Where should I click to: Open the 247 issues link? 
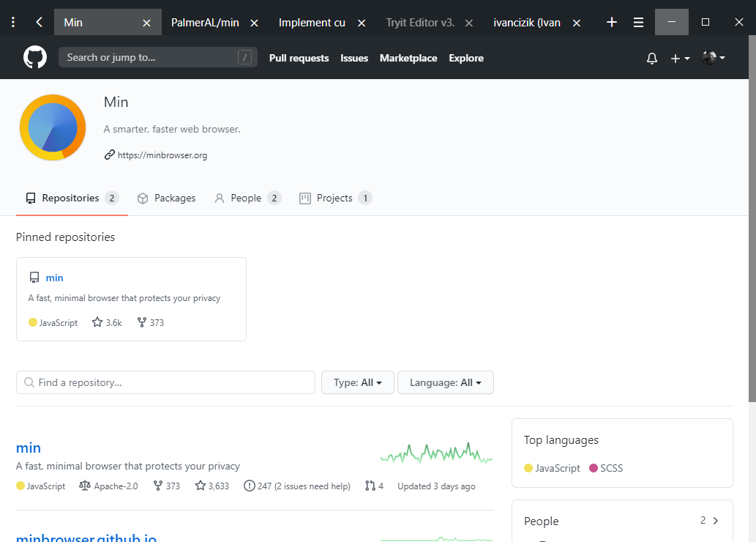coord(297,486)
